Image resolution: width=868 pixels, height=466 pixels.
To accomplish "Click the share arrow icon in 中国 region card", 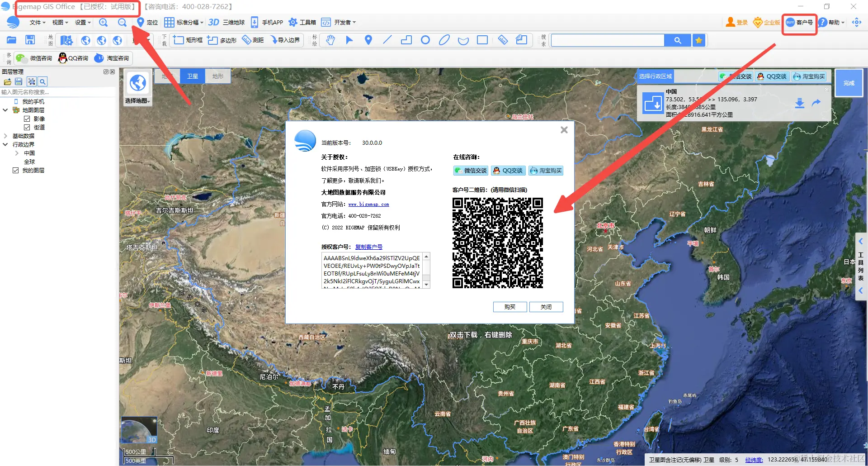I will tap(816, 103).
